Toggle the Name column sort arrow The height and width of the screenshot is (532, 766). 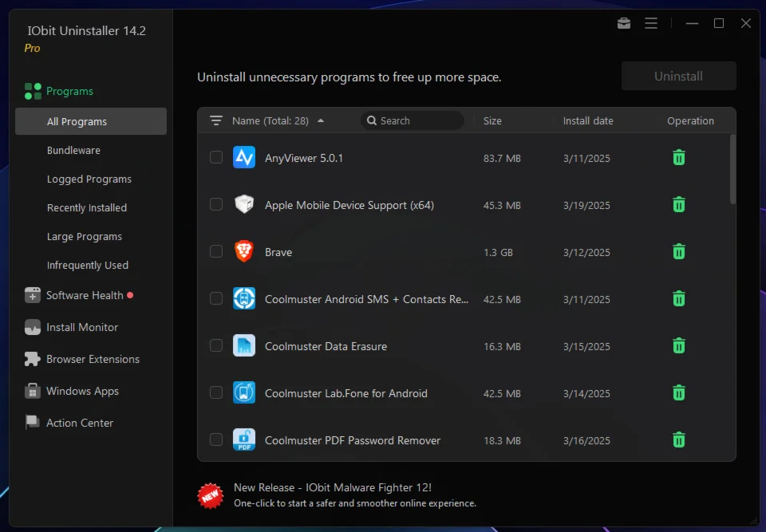(321, 121)
